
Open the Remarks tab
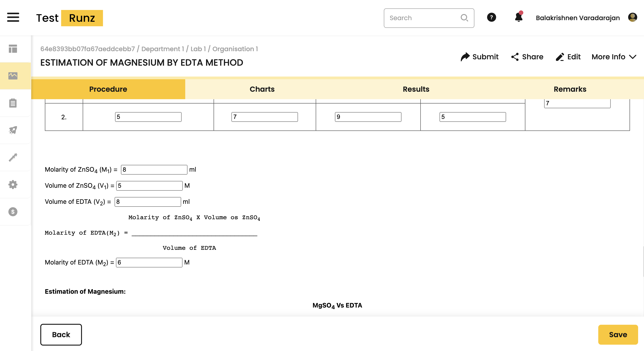pos(570,89)
